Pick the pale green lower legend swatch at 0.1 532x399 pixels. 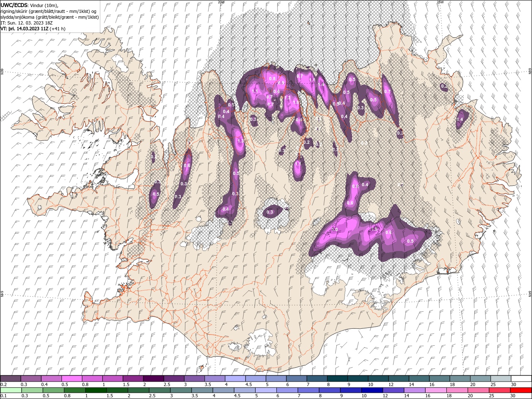point(10,390)
